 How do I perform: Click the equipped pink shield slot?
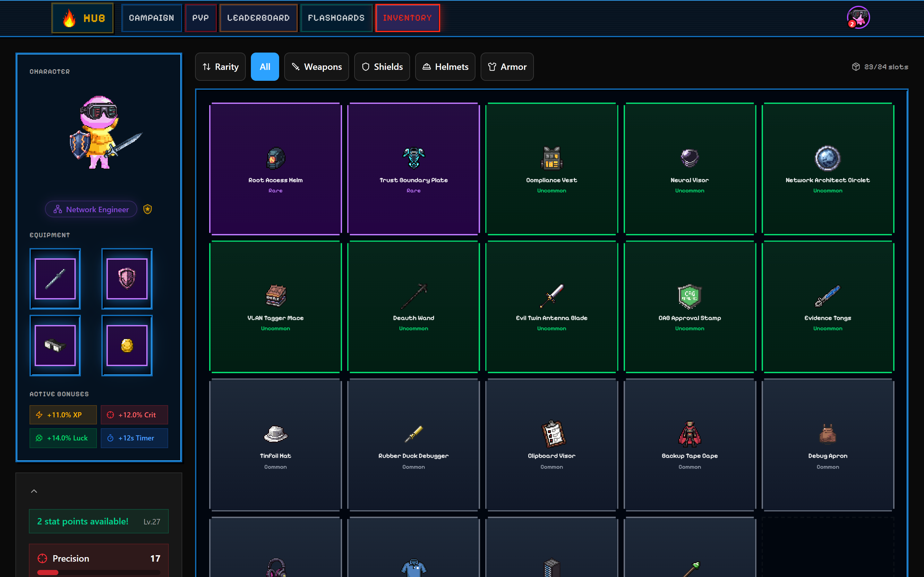pos(126,278)
